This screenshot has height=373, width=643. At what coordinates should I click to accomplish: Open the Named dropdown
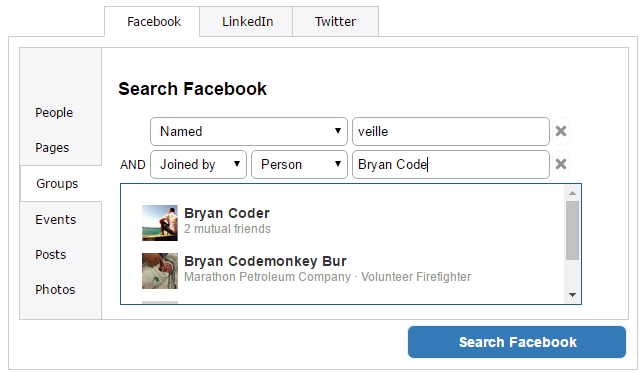pyautogui.click(x=249, y=132)
